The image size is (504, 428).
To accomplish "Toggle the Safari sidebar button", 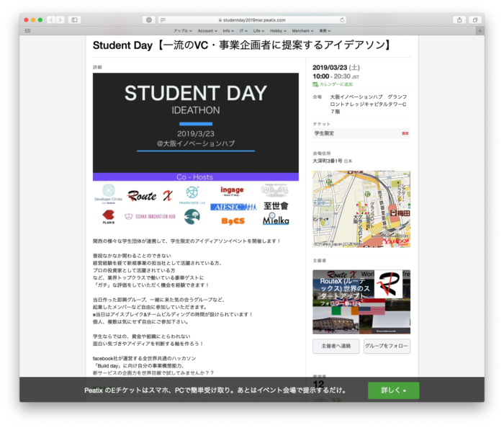I will click(75, 20).
